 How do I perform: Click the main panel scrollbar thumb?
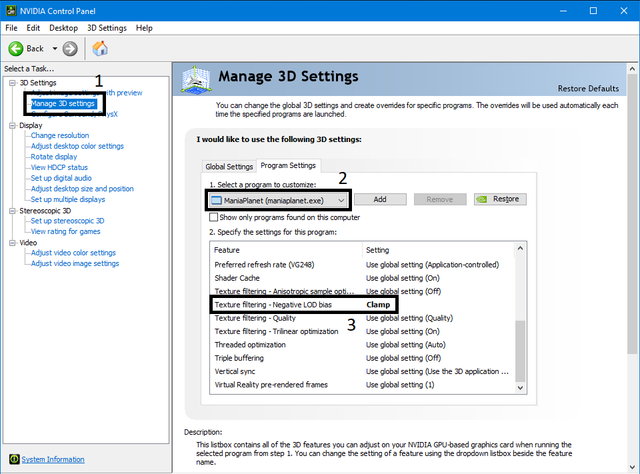[632, 214]
